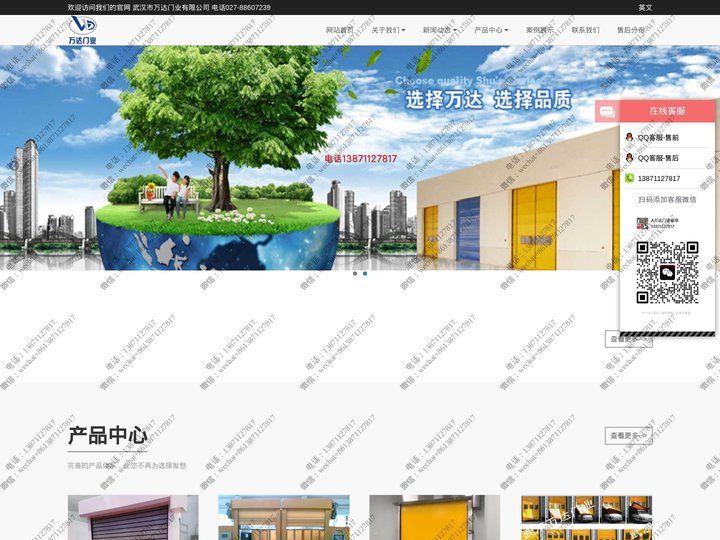The image size is (720, 540).
Task: Click the QQ penguin icon for 售前
Action: pyautogui.click(x=630, y=137)
